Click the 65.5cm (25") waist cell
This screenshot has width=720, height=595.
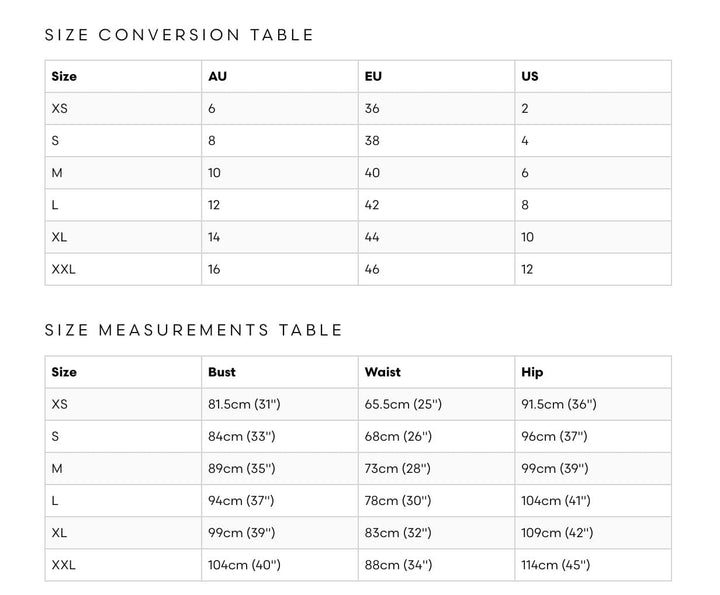(x=403, y=404)
